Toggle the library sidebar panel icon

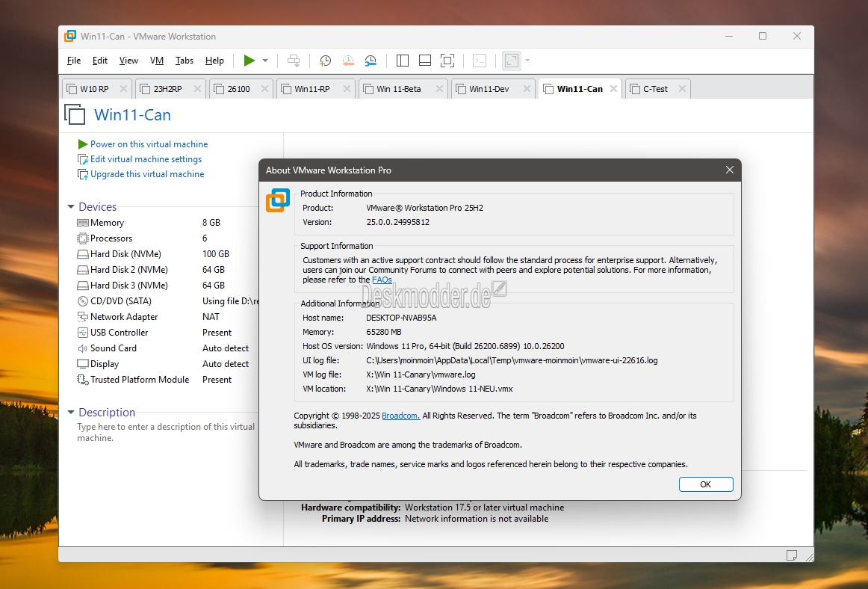point(403,61)
